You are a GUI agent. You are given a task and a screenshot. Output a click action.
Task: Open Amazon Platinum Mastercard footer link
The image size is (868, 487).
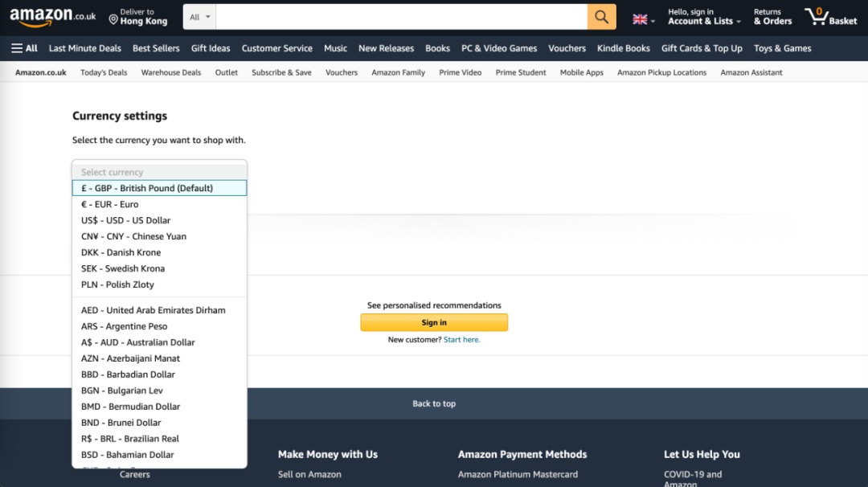coord(518,474)
